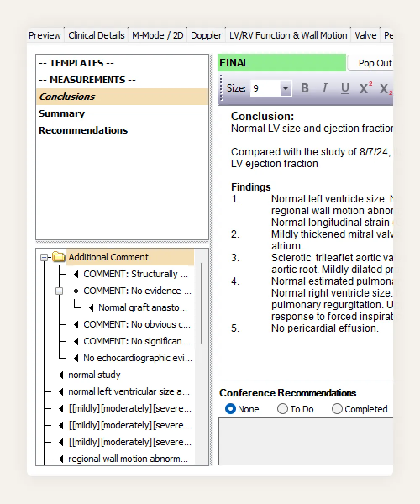
Task: Click 'Compared with the study of 8/7/24' line
Action: pyautogui.click(x=310, y=152)
